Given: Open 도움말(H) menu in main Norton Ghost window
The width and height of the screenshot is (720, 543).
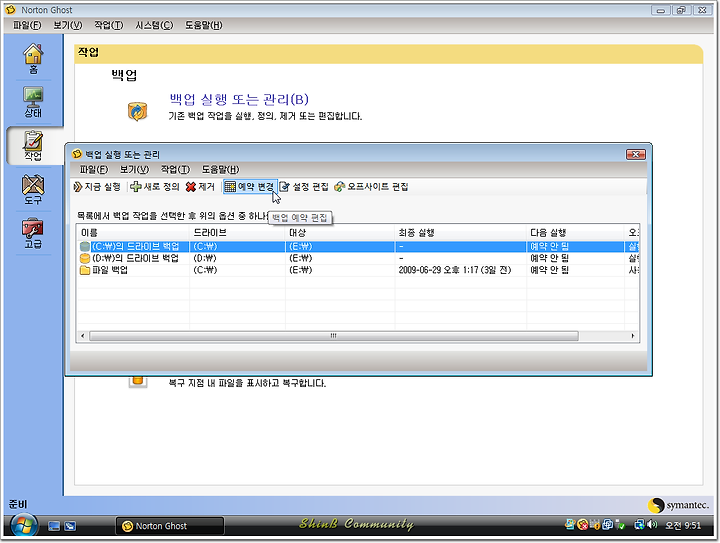Looking at the screenshot, I should (x=204, y=25).
